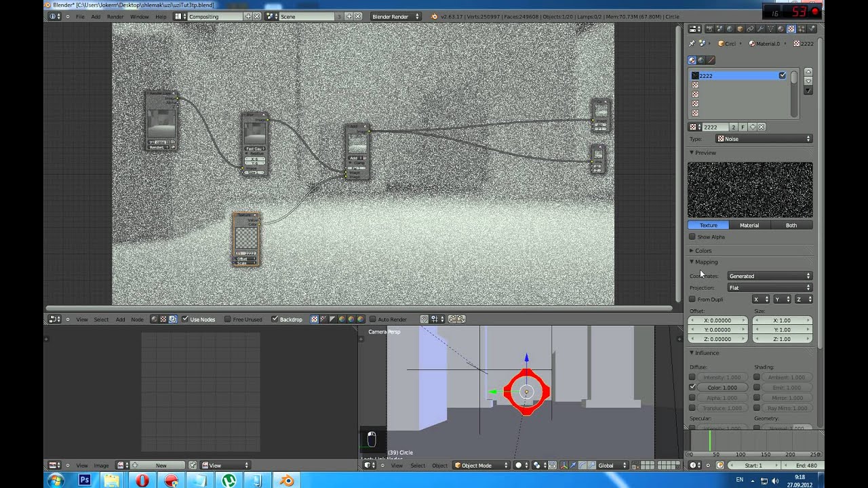The width and height of the screenshot is (868, 488).
Task: Unlink texture 2222 with X icon
Action: click(x=762, y=127)
